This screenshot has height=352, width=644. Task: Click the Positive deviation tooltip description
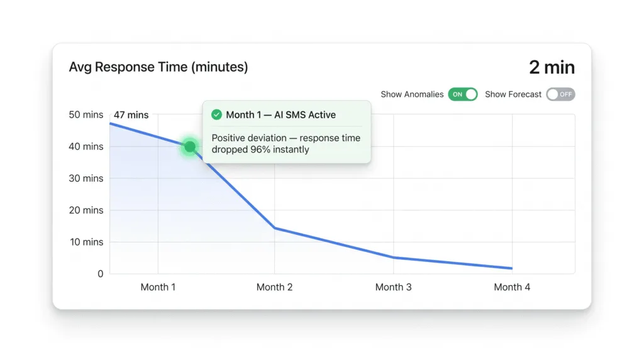[286, 144]
